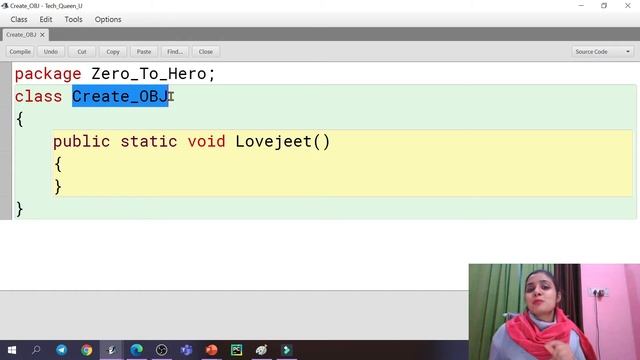Click the void keyword
The height and width of the screenshot is (360, 640).
coord(207,141)
